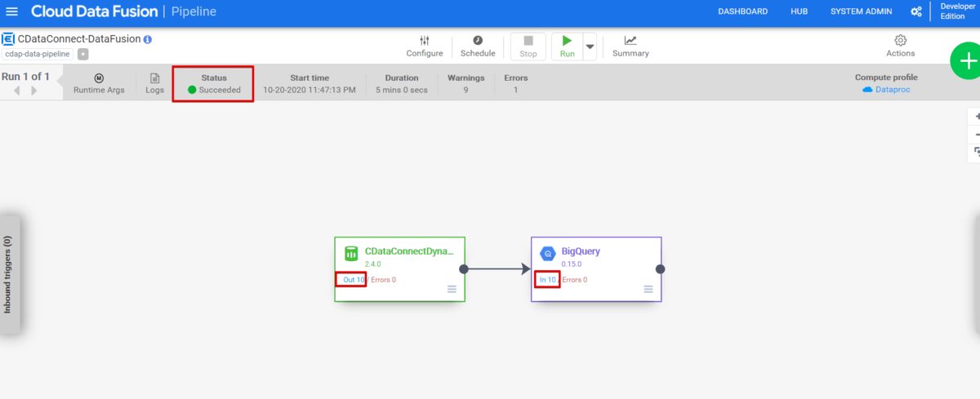
Task: Click the cdap-data-pipeline tag
Action: [x=38, y=54]
